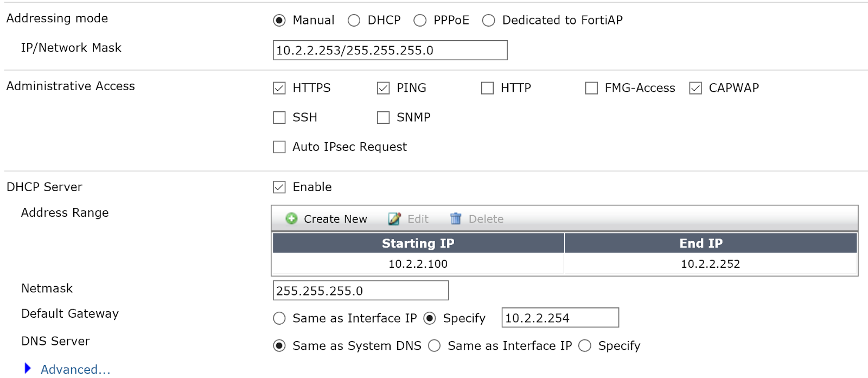Click the IP/Network Mask field
The width and height of the screenshot is (868, 378).
390,51
